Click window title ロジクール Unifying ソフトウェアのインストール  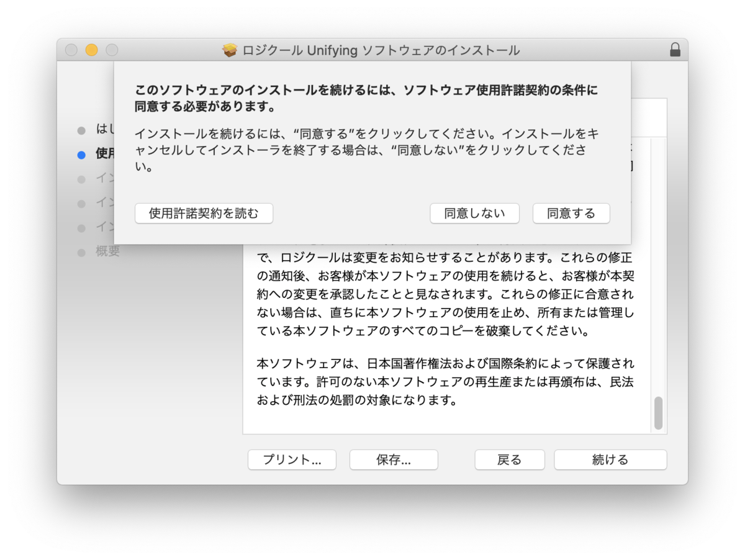pos(381,51)
